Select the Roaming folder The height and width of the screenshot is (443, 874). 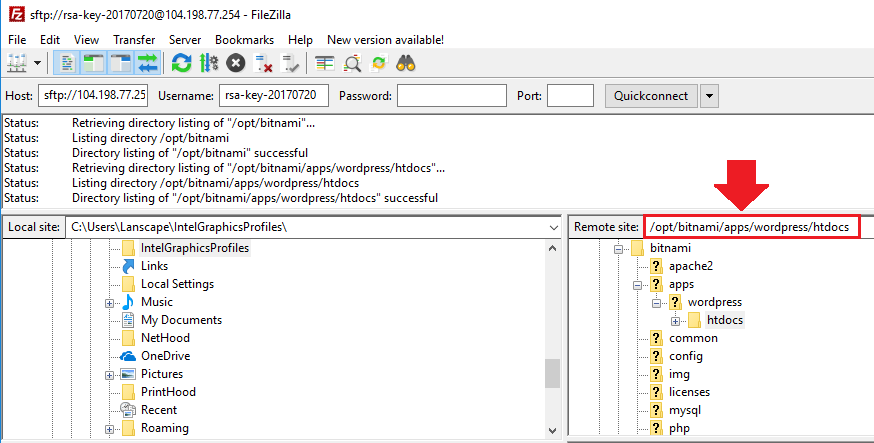[164, 428]
